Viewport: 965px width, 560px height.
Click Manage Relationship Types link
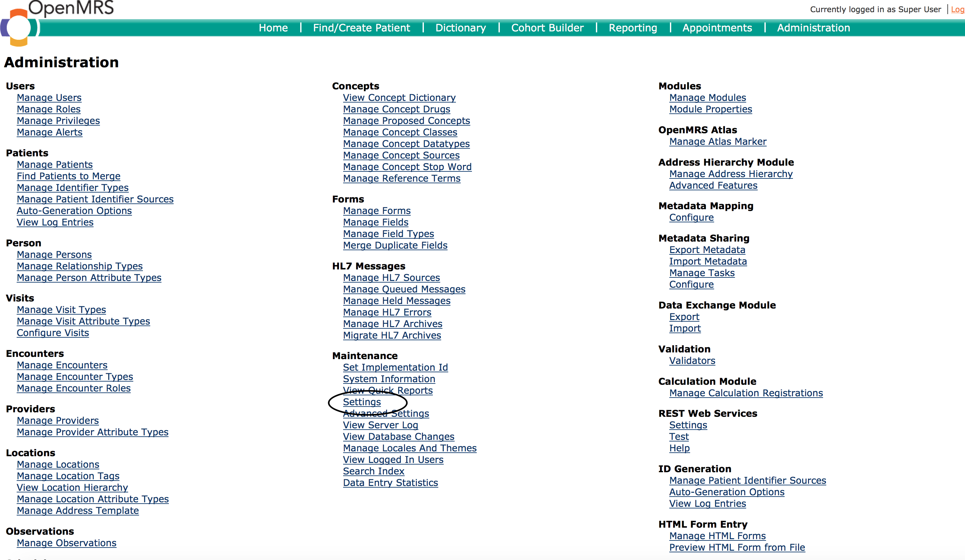80,266
